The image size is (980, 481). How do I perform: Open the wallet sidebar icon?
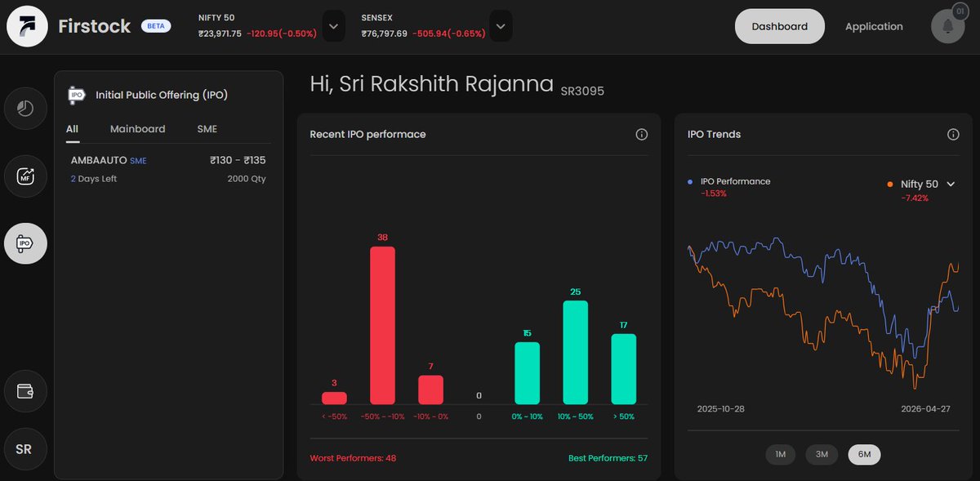coord(25,391)
